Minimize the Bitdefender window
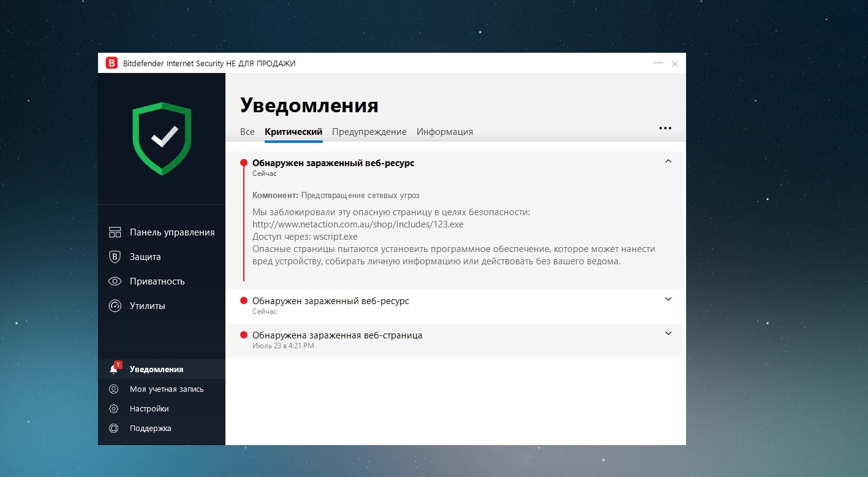 659,63
